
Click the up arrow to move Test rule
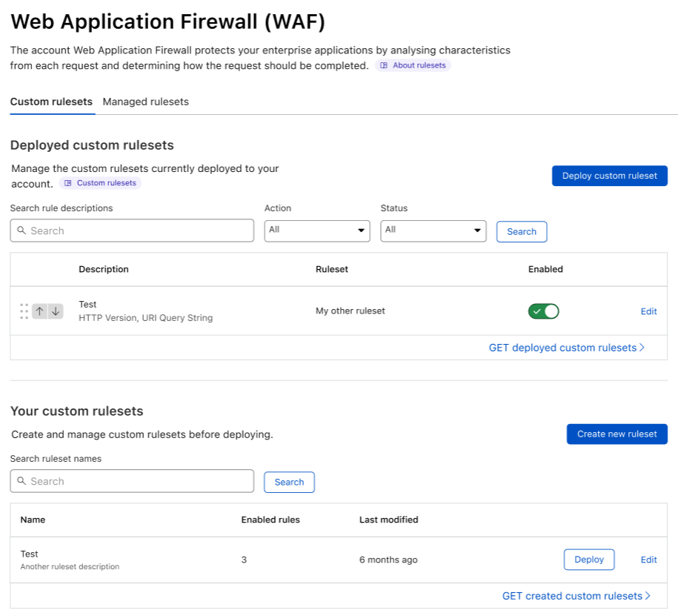(40, 311)
